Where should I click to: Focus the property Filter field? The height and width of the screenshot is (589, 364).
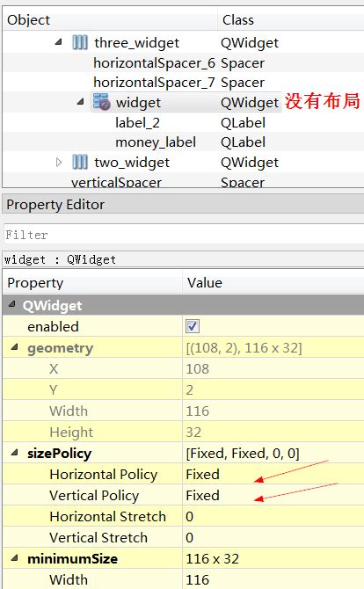click(x=184, y=235)
